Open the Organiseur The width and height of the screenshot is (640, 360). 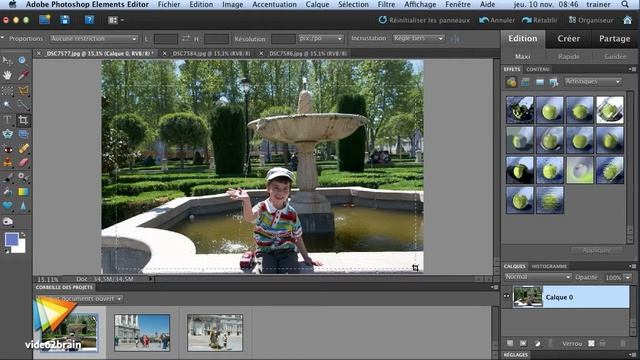tap(591, 20)
